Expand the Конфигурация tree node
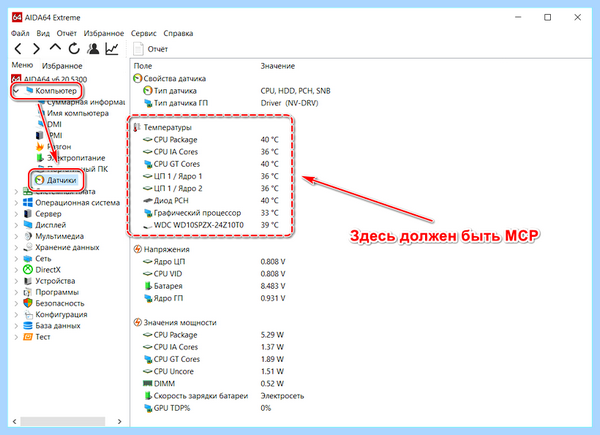The height and width of the screenshot is (435, 600). (x=16, y=314)
